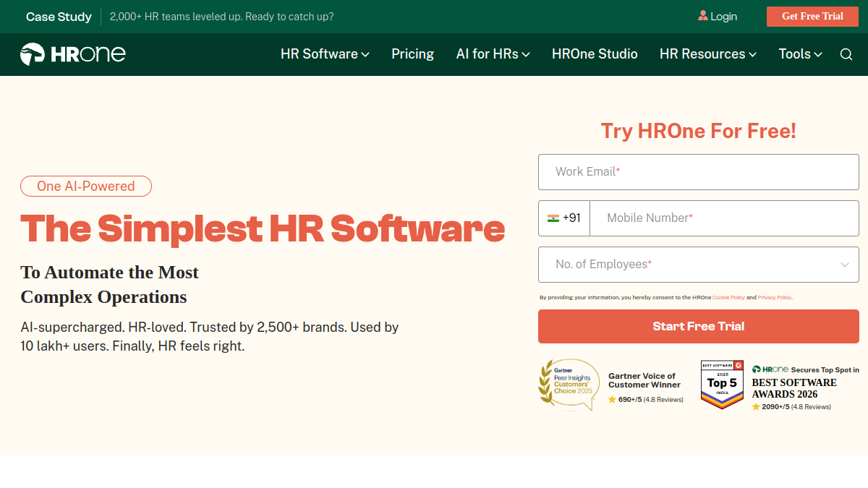Click the 'BEST SOFTWARE AWARDS 2026' text

[794, 388]
